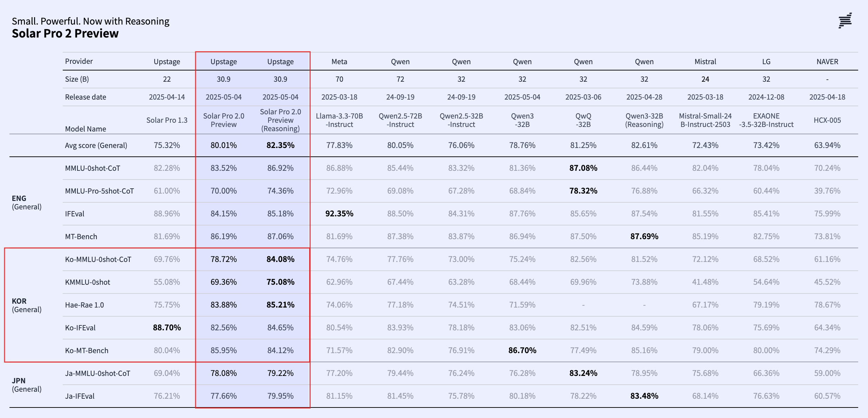The height and width of the screenshot is (418, 868).
Task: Click the bold '88.70%' Ko-IFEval score
Action: click(x=167, y=328)
